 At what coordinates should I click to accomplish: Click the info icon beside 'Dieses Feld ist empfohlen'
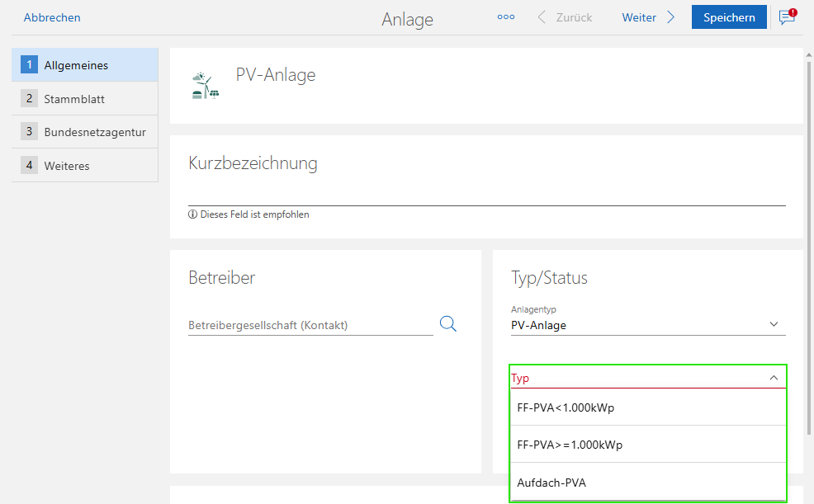[192, 214]
